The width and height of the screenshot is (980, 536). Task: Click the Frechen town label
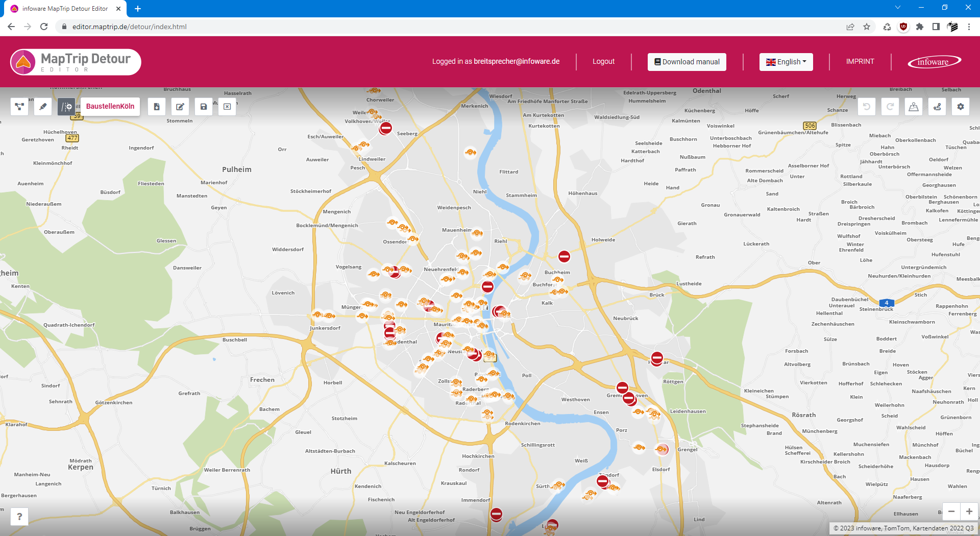(262, 380)
